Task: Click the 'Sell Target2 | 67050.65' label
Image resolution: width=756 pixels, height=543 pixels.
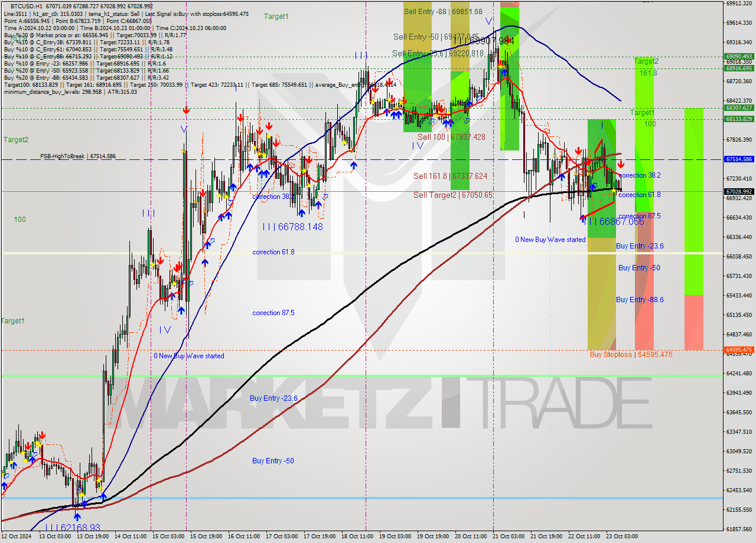Action: point(452,195)
